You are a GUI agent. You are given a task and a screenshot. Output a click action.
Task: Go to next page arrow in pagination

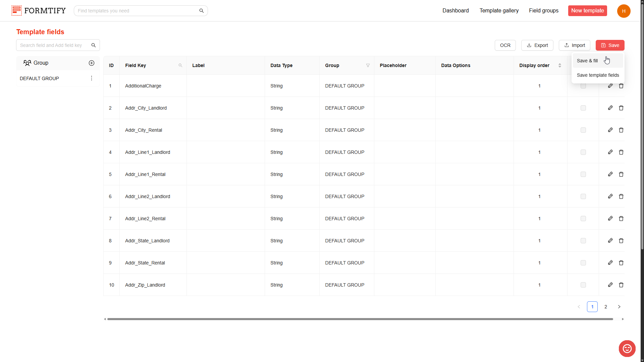pos(619,307)
